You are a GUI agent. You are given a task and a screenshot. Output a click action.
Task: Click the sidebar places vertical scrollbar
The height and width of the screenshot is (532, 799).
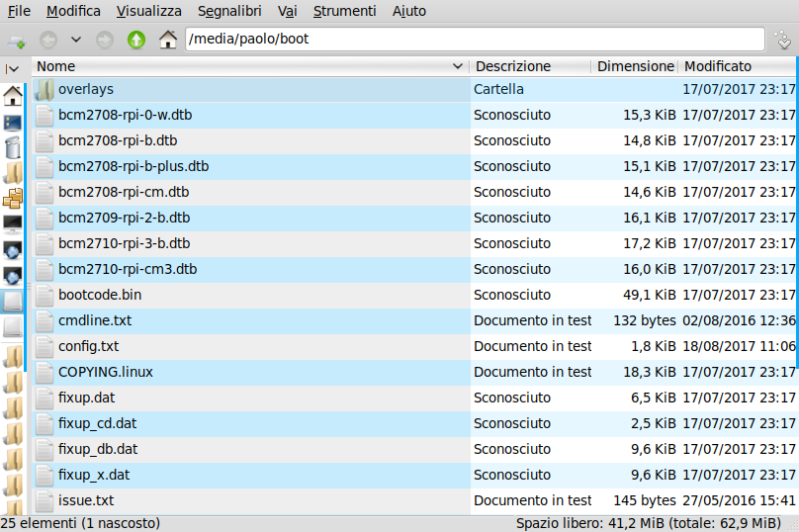(25, 226)
